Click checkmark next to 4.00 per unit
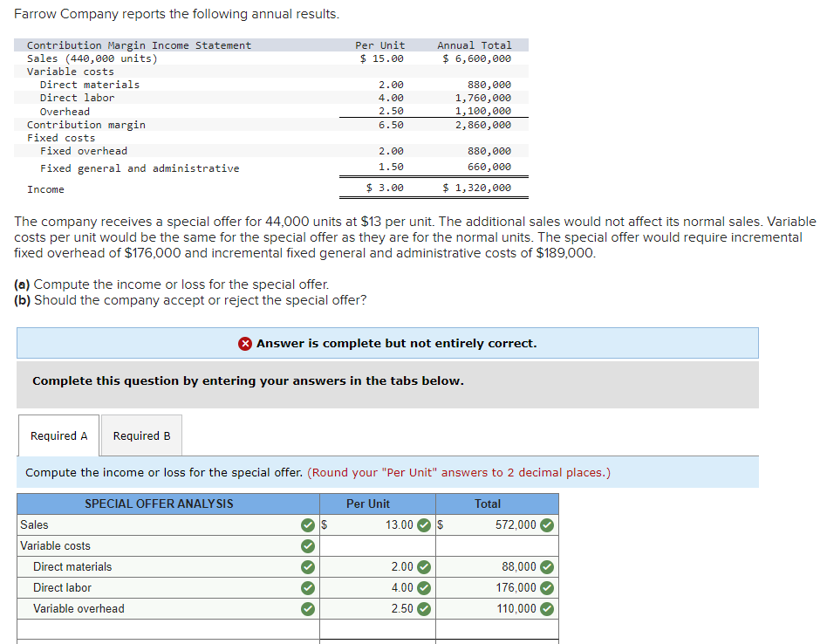 click(x=423, y=587)
